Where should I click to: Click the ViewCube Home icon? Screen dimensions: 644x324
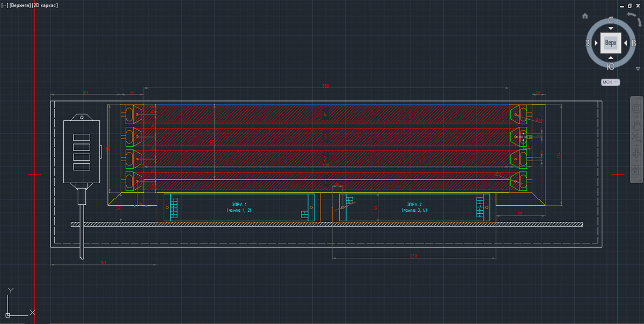pyautogui.click(x=585, y=16)
